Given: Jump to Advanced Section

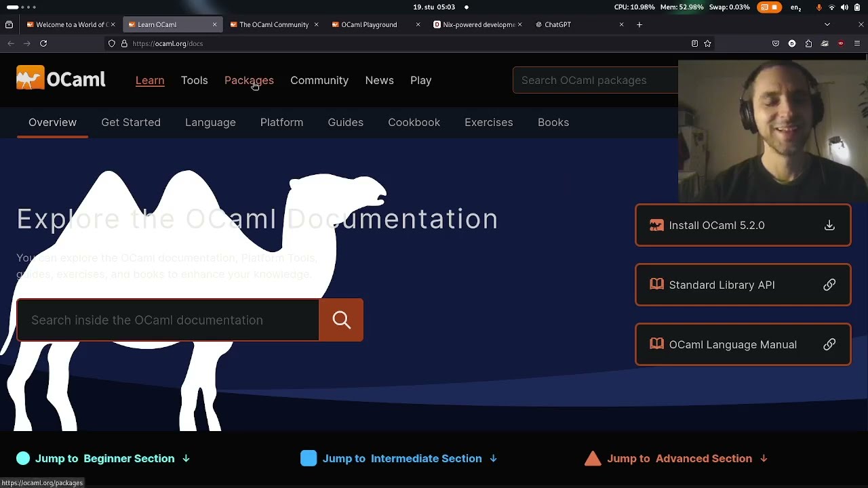Looking at the screenshot, I should 676,459.
